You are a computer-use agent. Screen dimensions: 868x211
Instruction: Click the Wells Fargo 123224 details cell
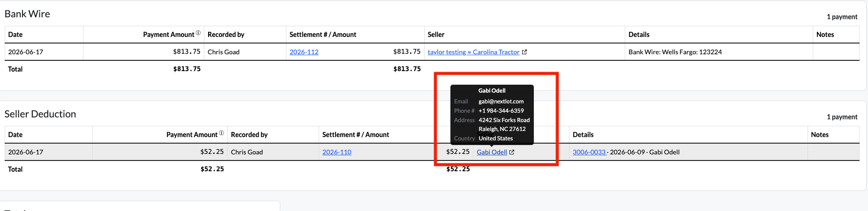coord(675,52)
